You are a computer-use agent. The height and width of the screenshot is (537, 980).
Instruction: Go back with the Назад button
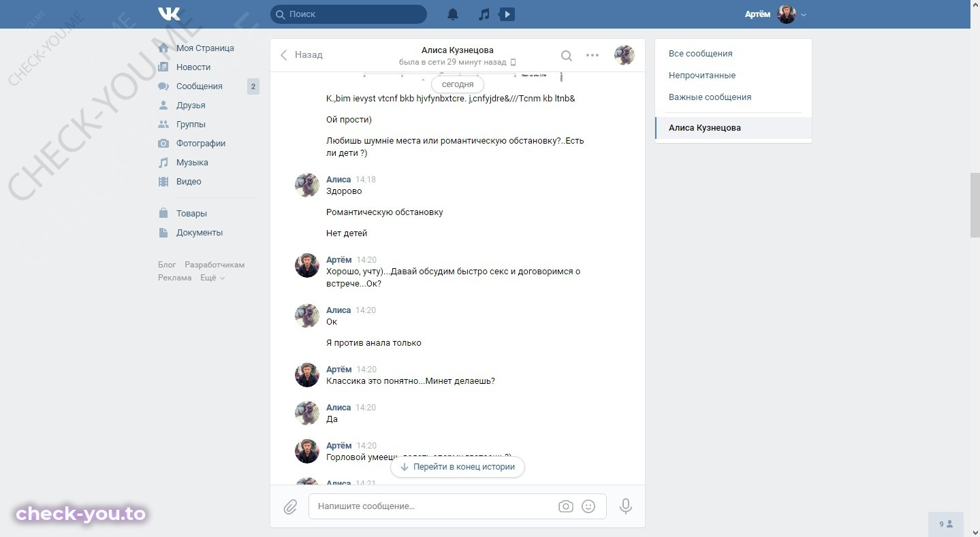(301, 55)
